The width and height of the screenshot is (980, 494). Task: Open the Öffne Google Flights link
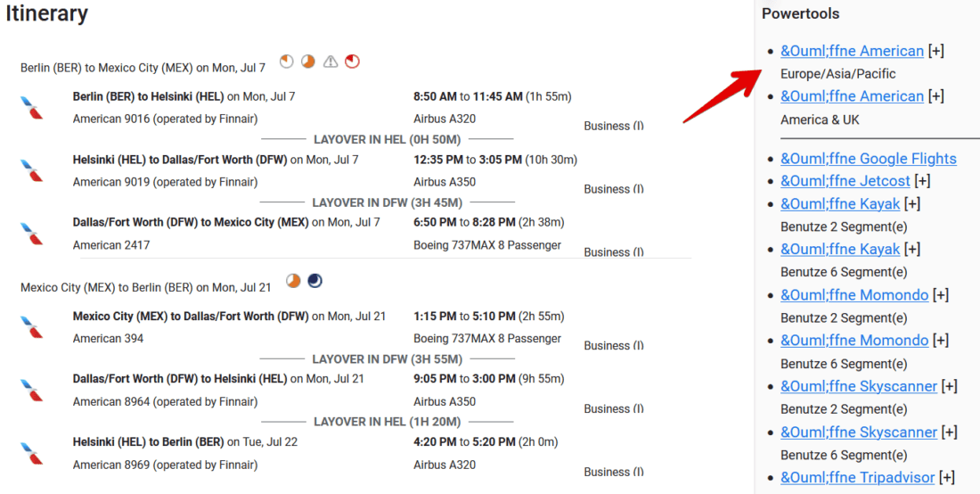868,159
